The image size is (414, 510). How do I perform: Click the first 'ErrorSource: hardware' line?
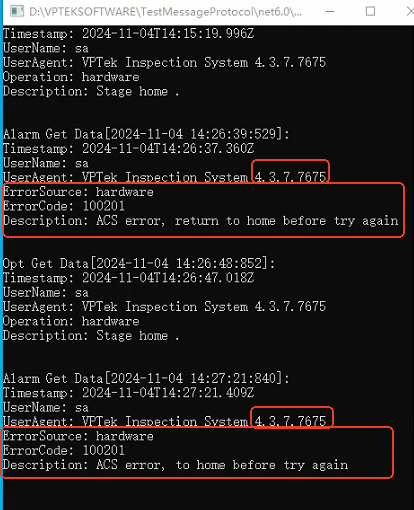tap(78, 192)
